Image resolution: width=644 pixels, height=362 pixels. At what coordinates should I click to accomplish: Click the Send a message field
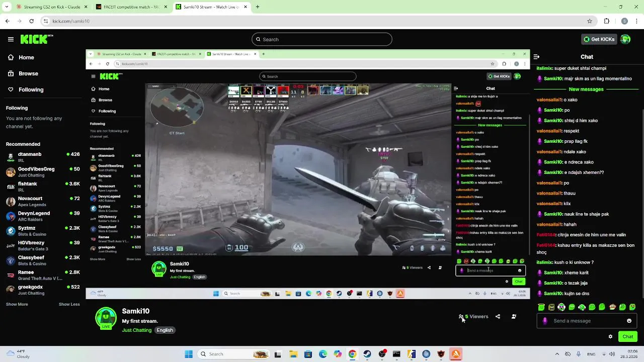point(587,321)
